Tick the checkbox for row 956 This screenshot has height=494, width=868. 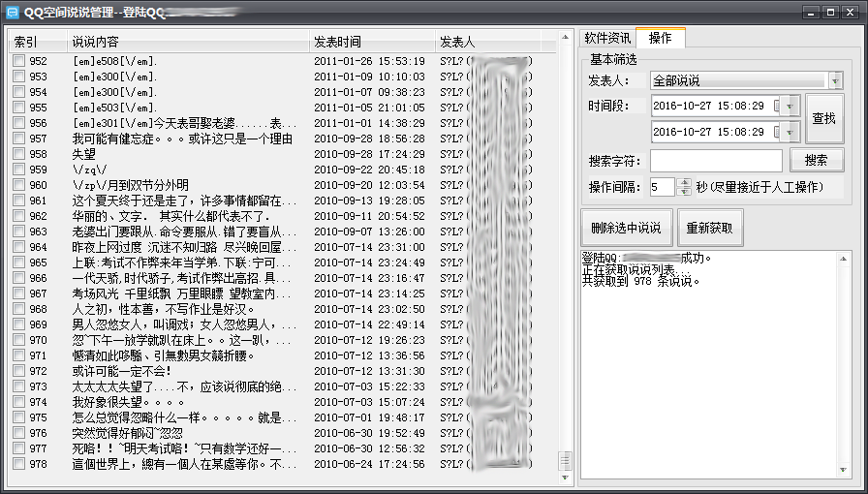[19, 123]
